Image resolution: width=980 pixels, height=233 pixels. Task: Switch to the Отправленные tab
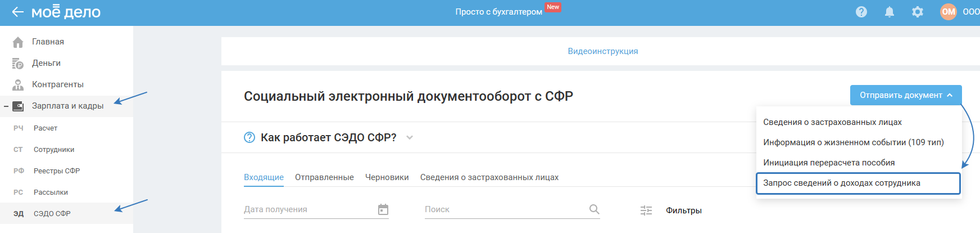click(324, 177)
